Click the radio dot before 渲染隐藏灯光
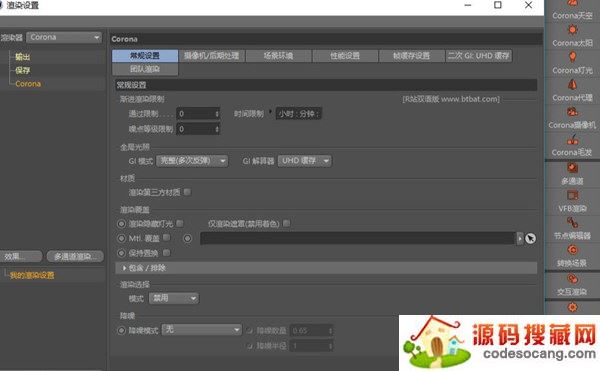Screen dimensions: 600x371 (121, 223)
